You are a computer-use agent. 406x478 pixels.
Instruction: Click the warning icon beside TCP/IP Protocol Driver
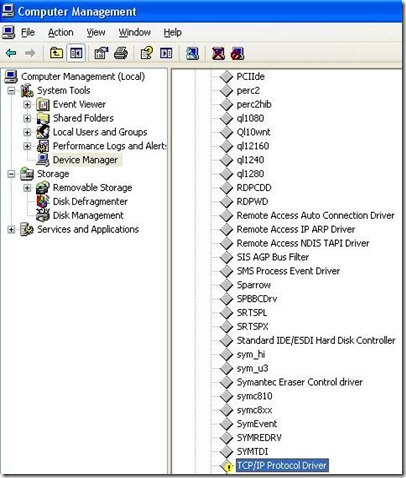pos(227,466)
